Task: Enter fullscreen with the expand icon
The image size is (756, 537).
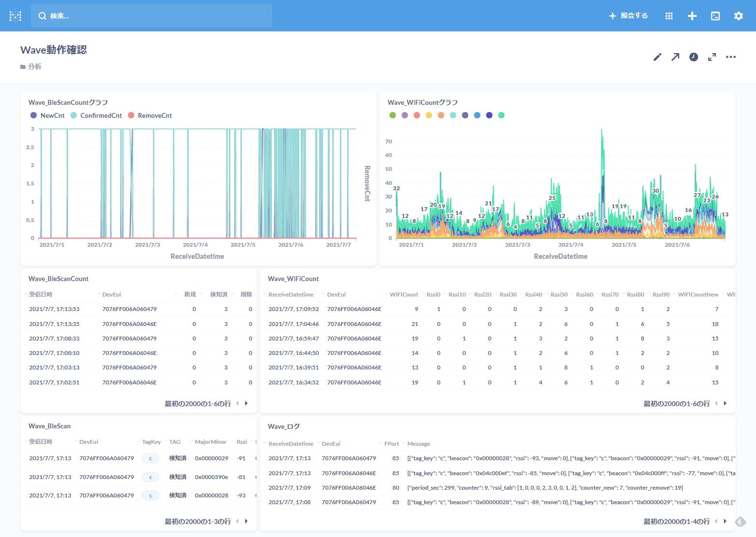Action: (712, 57)
